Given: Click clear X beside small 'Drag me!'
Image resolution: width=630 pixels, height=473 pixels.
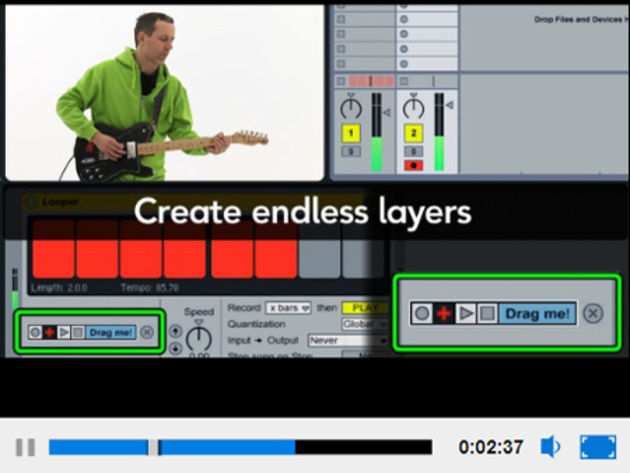Looking at the screenshot, I should pos(147,332).
